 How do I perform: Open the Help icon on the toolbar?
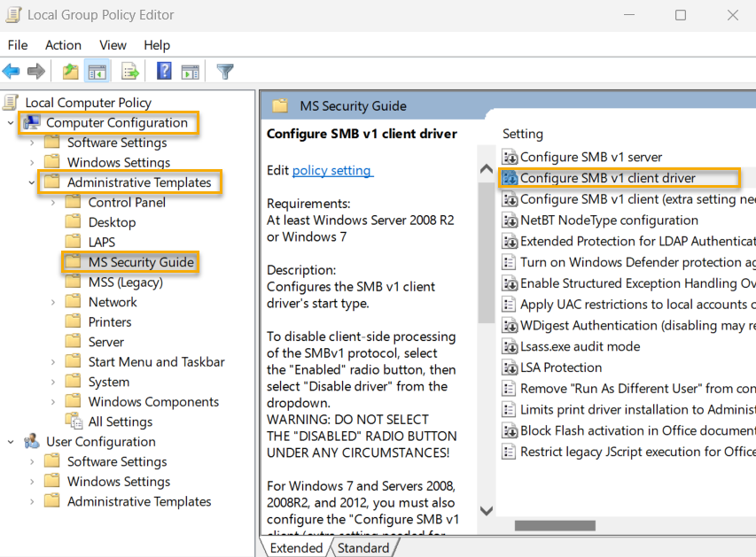(163, 72)
